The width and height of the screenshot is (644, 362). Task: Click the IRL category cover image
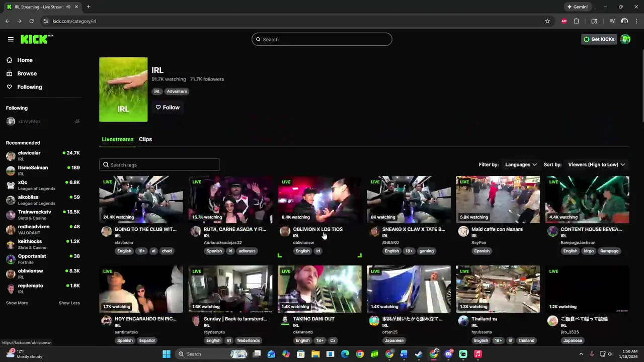(x=123, y=89)
